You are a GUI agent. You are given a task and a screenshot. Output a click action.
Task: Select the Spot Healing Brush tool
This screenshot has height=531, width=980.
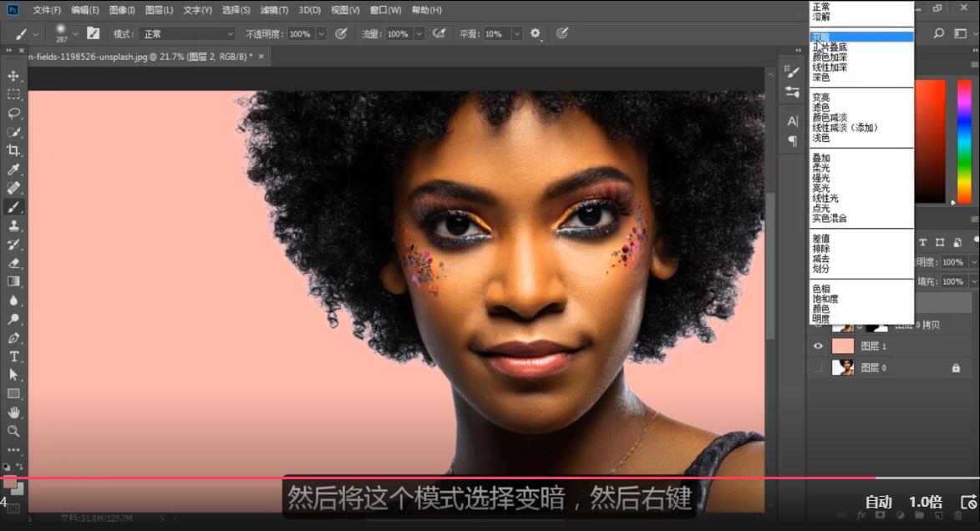point(13,188)
